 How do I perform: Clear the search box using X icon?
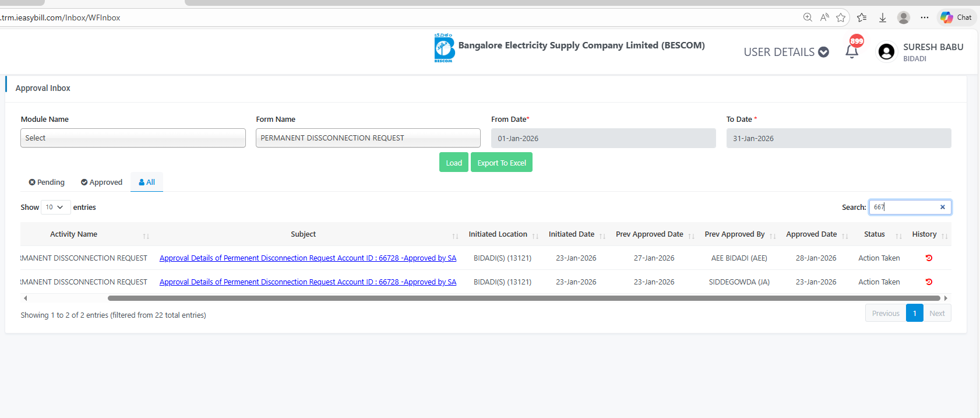(x=942, y=207)
